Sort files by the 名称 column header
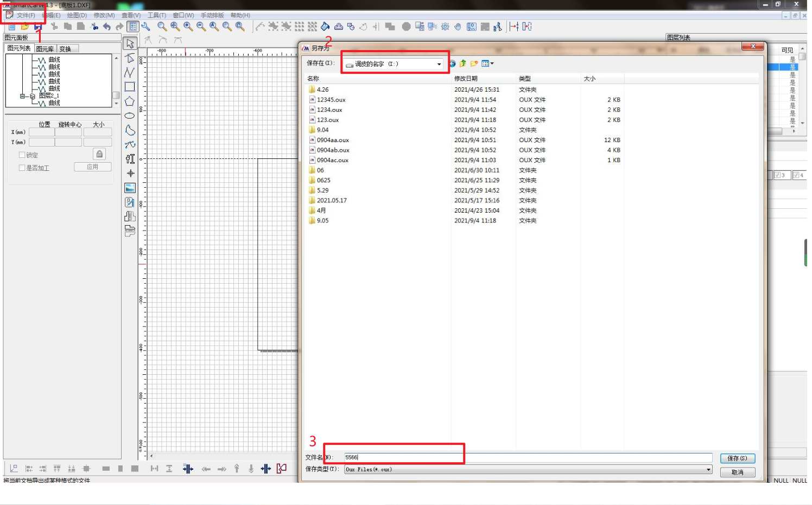Image resolution: width=812 pixels, height=505 pixels. tap(377, 79)
